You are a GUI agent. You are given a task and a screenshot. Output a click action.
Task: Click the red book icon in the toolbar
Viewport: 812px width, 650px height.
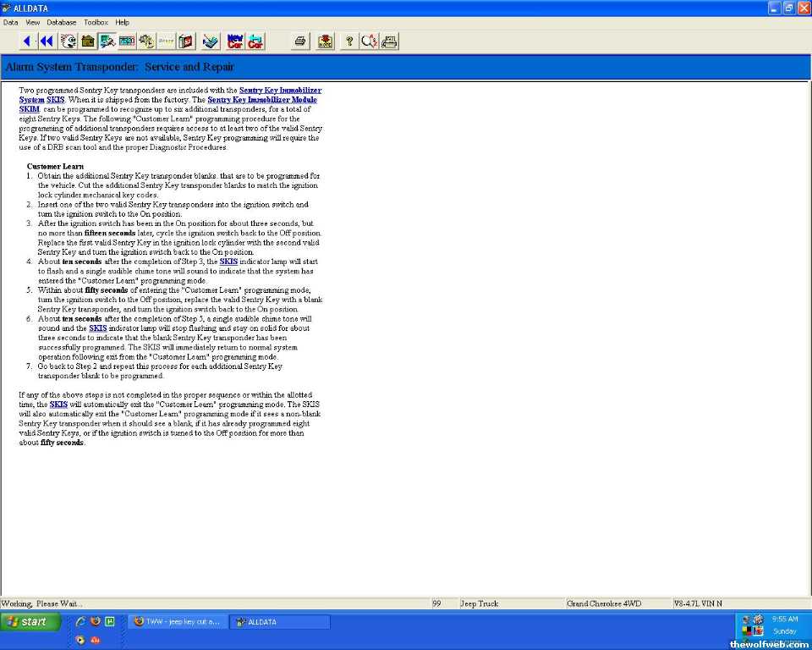(186, 41)
